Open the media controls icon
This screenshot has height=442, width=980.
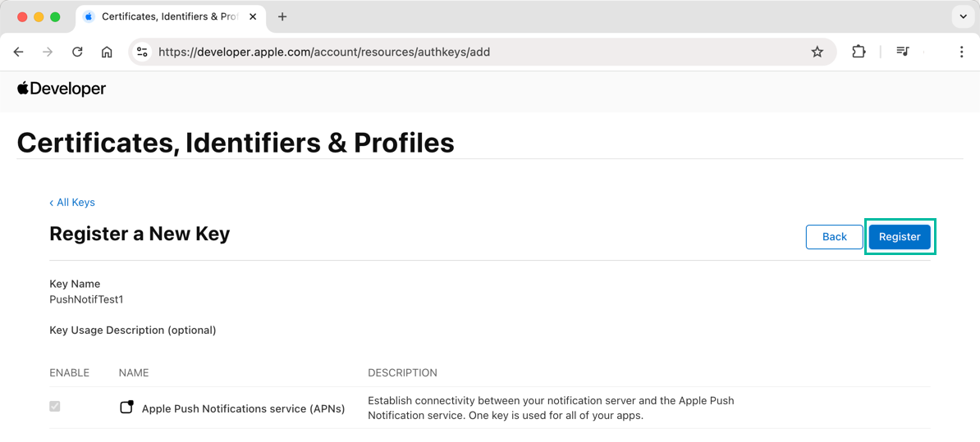903,52
